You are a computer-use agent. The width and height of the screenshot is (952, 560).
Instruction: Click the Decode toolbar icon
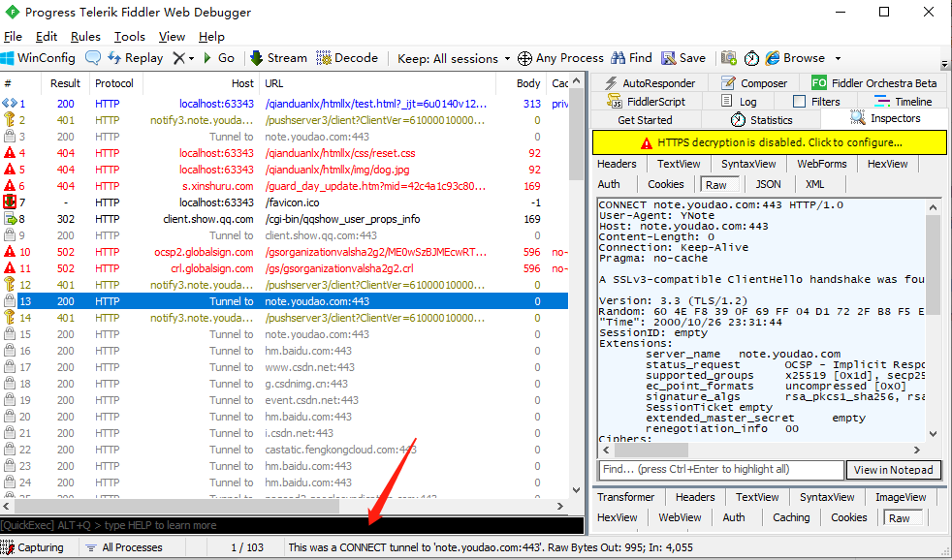point(324,58)
